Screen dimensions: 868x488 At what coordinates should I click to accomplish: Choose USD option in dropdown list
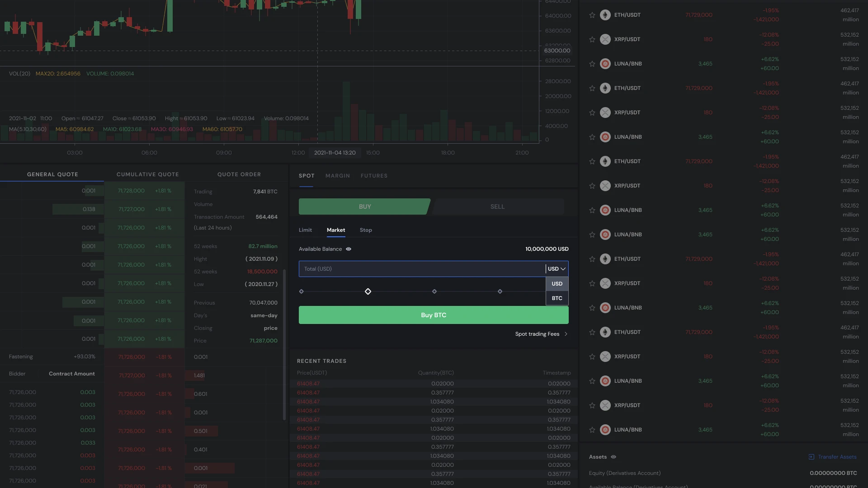point(557,284)
